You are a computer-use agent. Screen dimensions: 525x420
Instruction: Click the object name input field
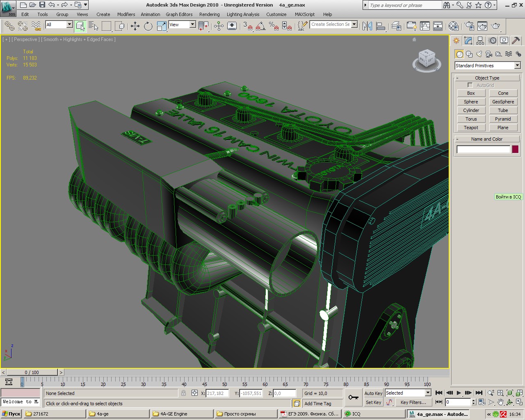[x=483, y=149]
